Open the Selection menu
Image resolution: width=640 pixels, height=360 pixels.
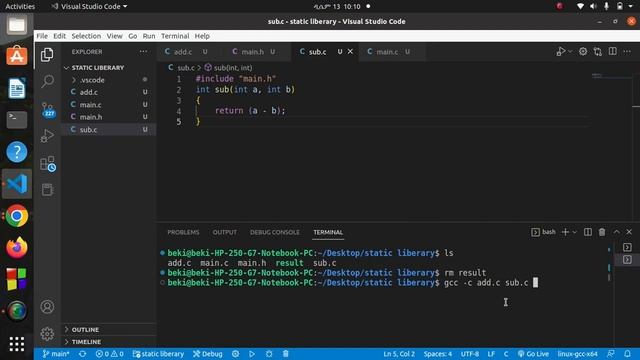(86, 36)
